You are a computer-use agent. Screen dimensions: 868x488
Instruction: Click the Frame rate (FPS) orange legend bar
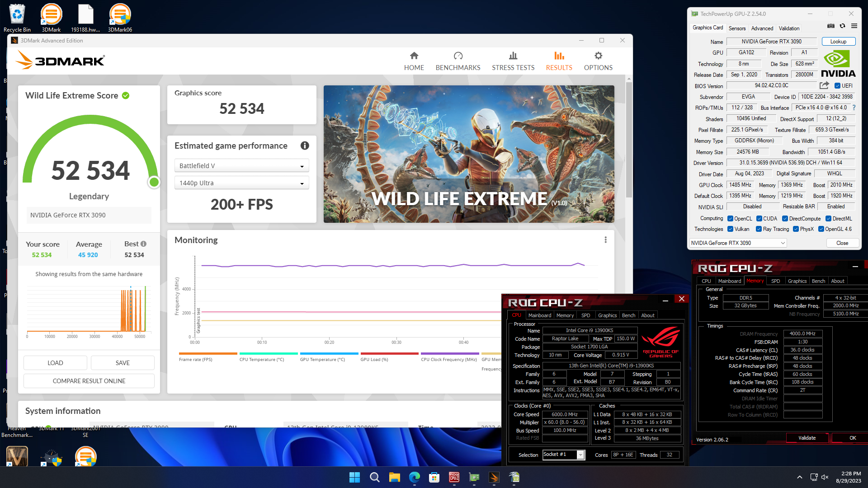point(208,353)
